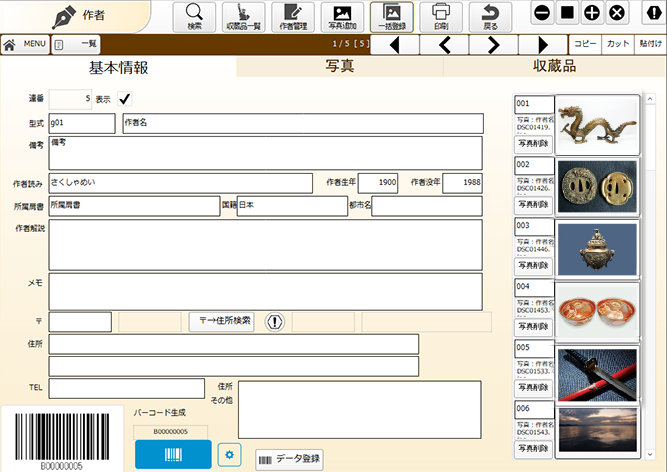Click the 写真追加 add photo icon
667x472 pixels.
tap(343, 16)
